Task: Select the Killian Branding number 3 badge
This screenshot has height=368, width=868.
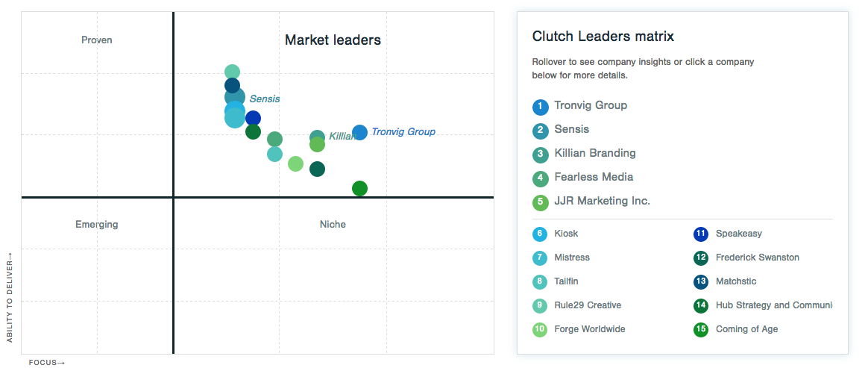Action: (541, 155)
